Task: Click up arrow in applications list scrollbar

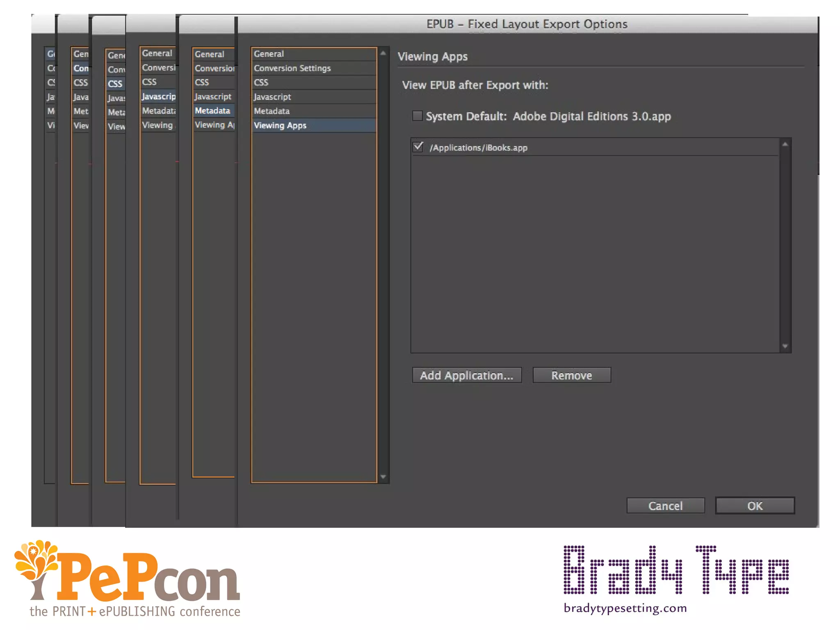Action: pyautogui.click(x=785, y=144)
